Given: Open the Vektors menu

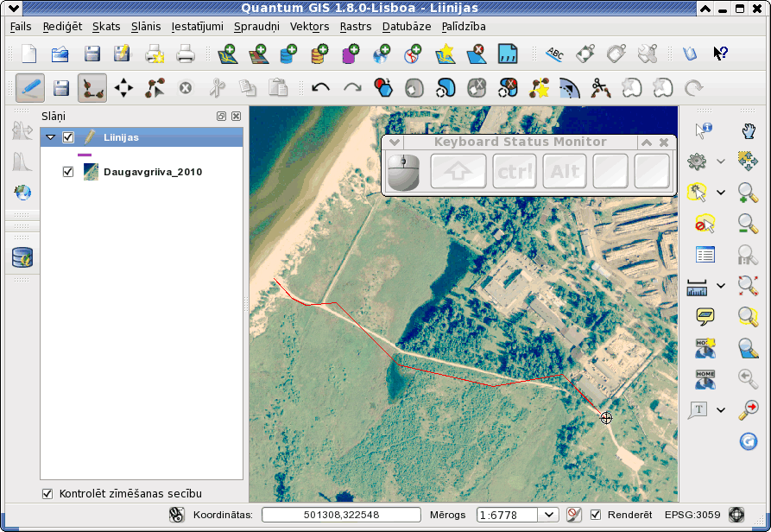Looking at the screenshot, I should (x=309, y=27).
